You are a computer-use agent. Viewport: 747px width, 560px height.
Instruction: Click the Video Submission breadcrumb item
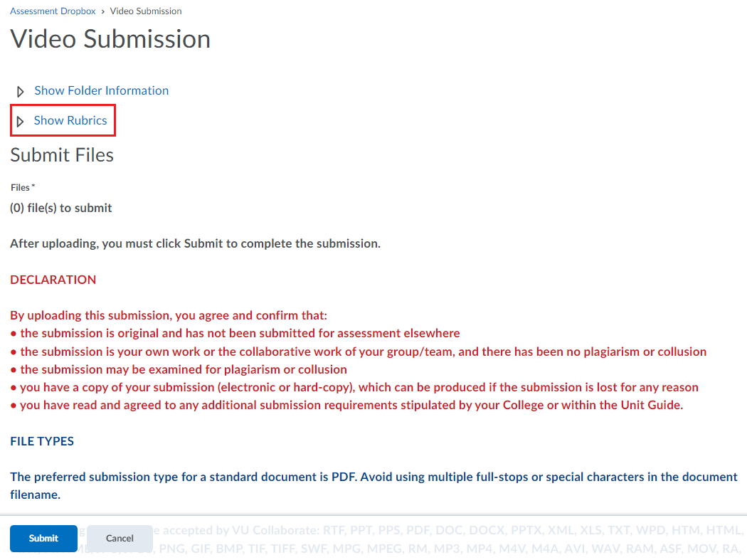coord(146,11)
